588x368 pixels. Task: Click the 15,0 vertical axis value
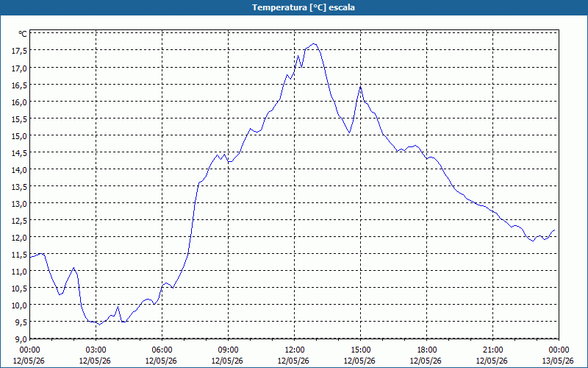coord(19,135)
